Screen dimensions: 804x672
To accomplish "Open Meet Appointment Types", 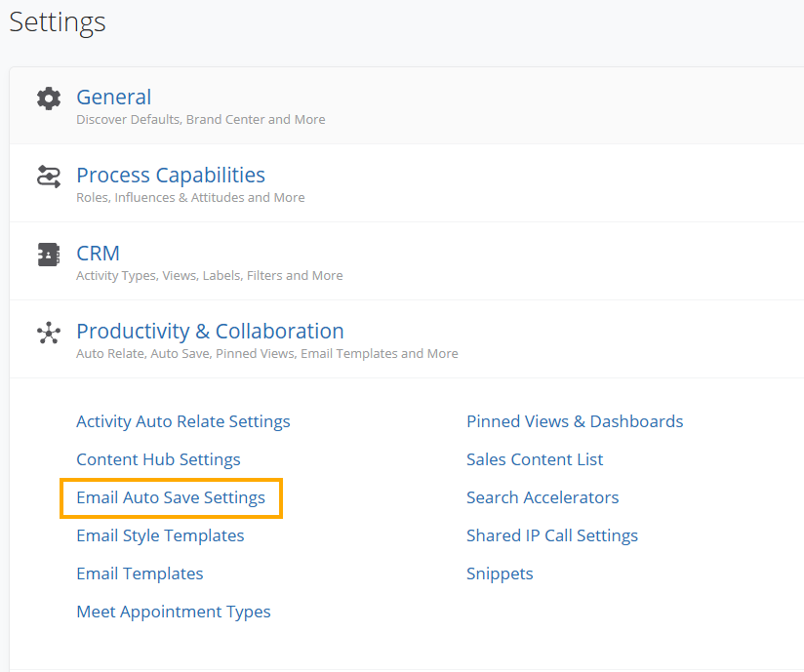I will click(x=173, y=612).
